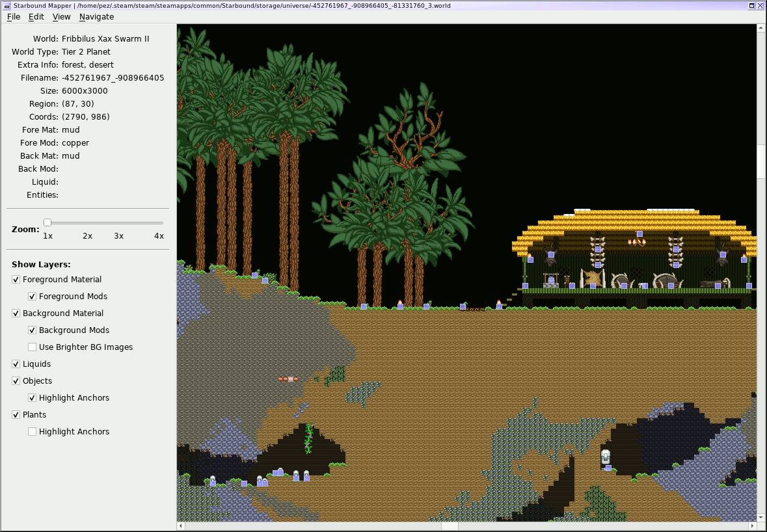
Task: Click the Show Layers heading
Action: point(41,265)
